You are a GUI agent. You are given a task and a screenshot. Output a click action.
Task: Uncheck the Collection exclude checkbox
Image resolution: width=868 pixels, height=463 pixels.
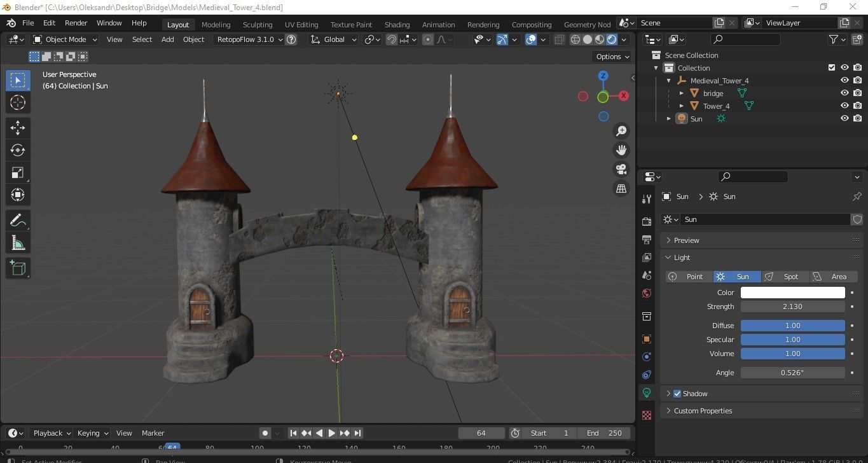pos(831,67)
